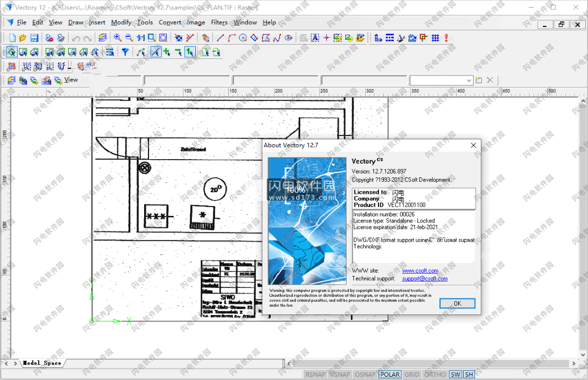
Task: Click the new layer icon beside dropdown
Action: pyautogui.click(x=479, y=80)
